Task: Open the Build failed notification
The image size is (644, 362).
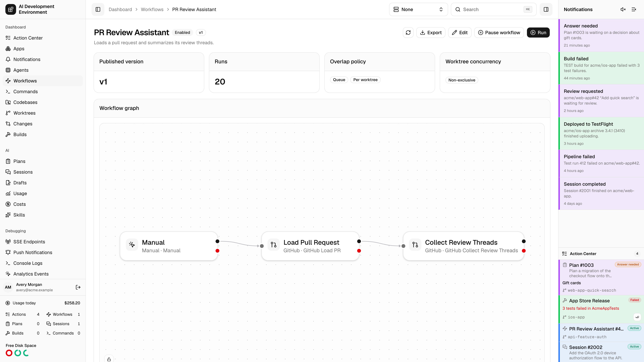Action: tap(601, 68)
